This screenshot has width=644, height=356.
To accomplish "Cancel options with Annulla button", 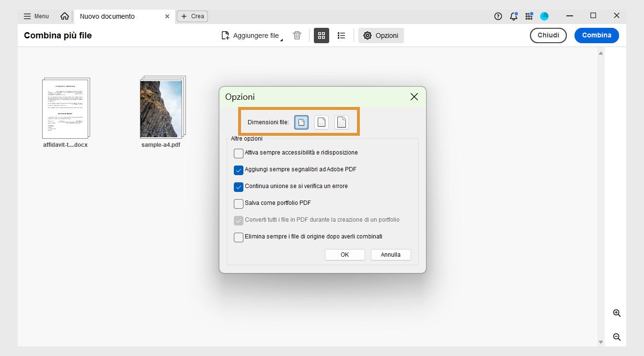I will click(391, 254).
